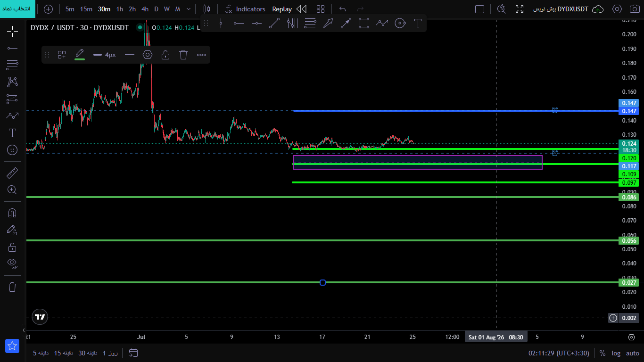Take a chart snapshot with the camera
Viewport: 644px width, 362px height.
[634, 9]
